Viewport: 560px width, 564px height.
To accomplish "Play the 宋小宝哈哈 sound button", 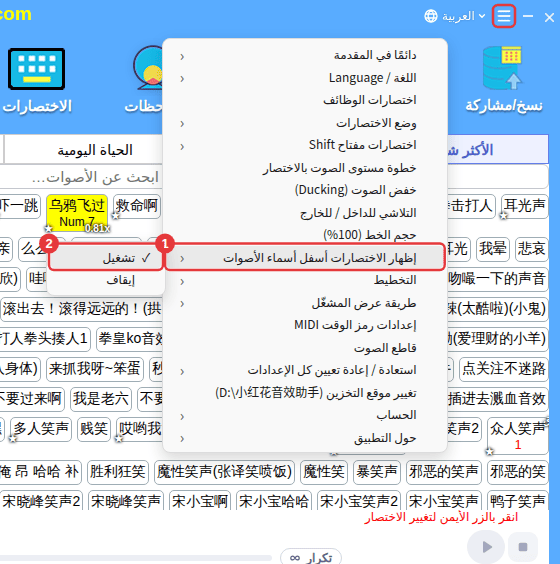I will (273, 501).
